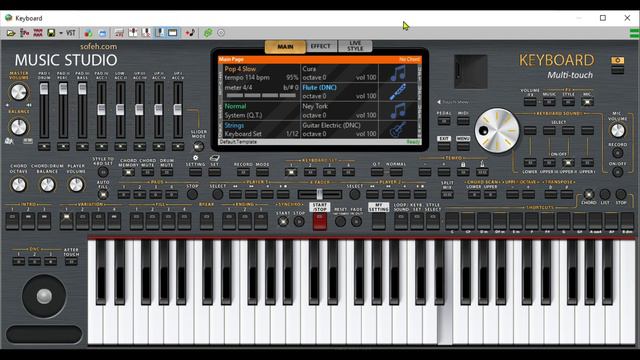Viewport: 640px width, 360px height.
Task: Click the Player Volume knob
Action: (x=76, y=185)
